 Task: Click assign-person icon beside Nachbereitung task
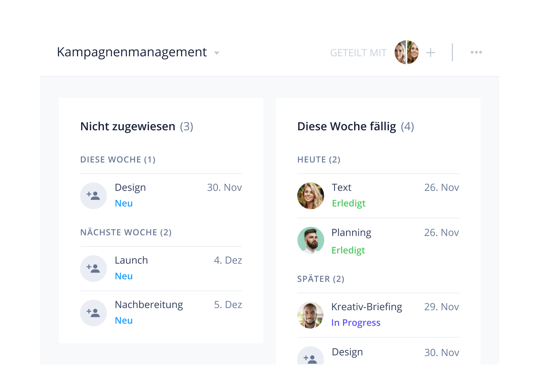[x=93, y=313]
